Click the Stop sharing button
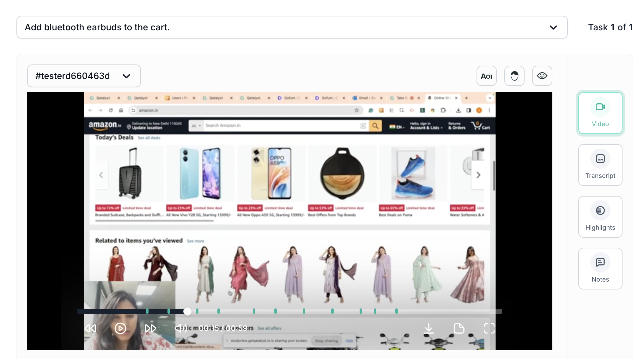Viewport: 644px width, 359px height. [326, 341]
